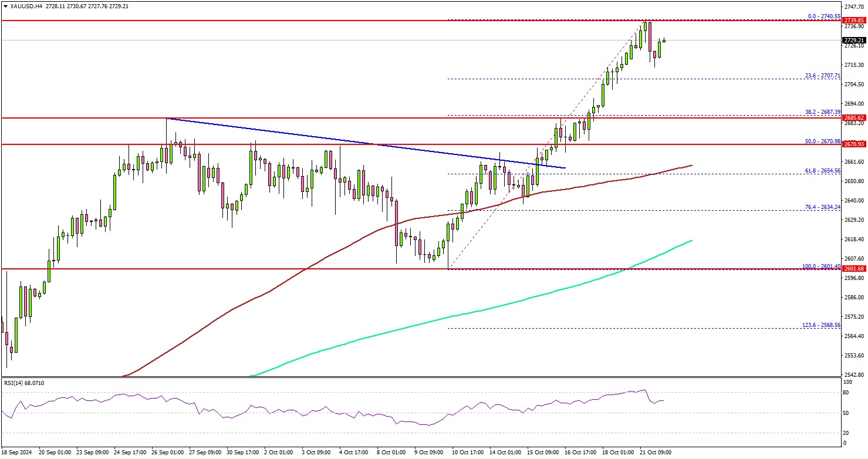Screen dimensions: 868x459
Task: Click the XAUUSD,H4 symbol title
Action: [x=25, y=6]
